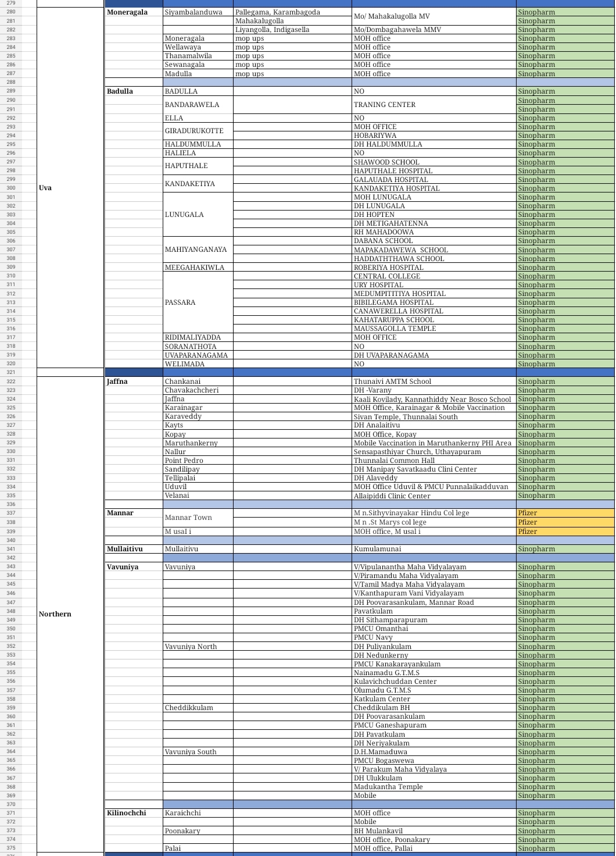Select the "PMCU Navy" cell
Image resolution: width=616 pixels, height=856 pixels.
(434, 637)
